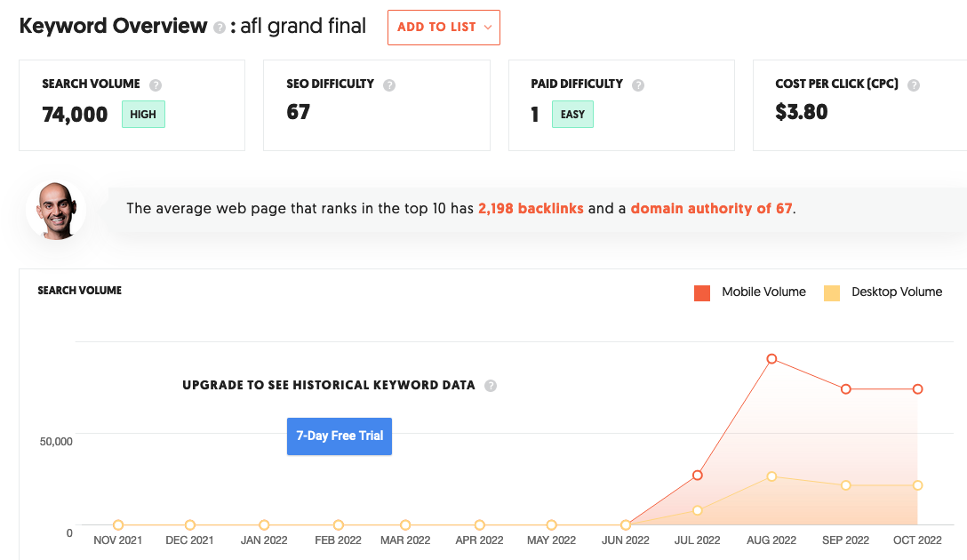
Task: Click Cost Per Click help icon
Action: point(914,85)
